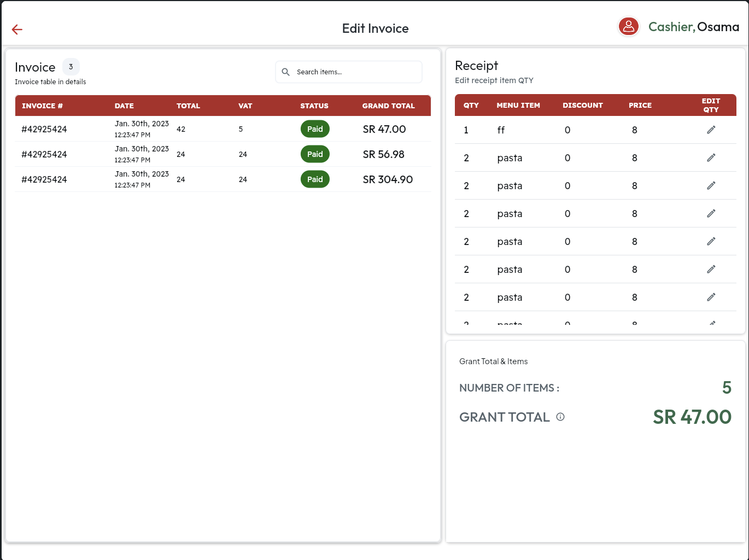The image size is (749, 560).
Task: Click the magnifier icon in the search box
Action: [285, 72]
